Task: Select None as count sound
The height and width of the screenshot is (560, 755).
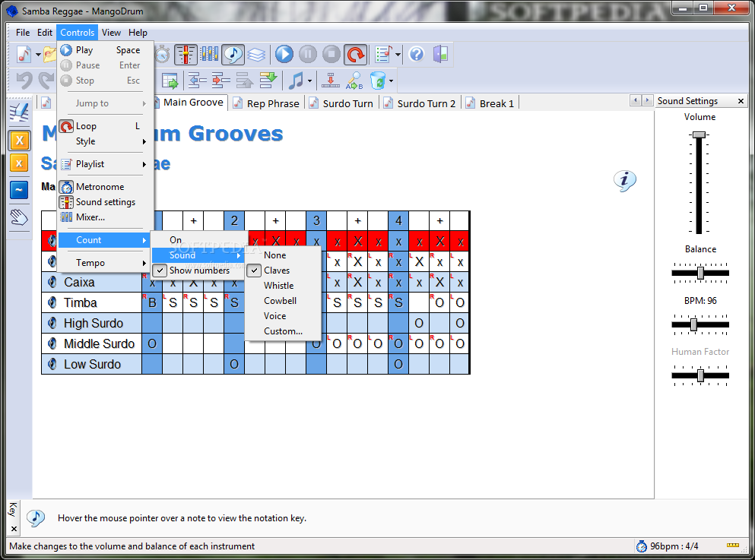Action: pyautogui.click(x=283, y=255)
